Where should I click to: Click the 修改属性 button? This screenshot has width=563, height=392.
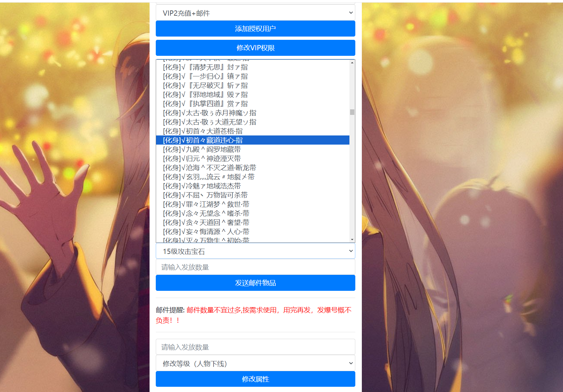coord(255,379)
